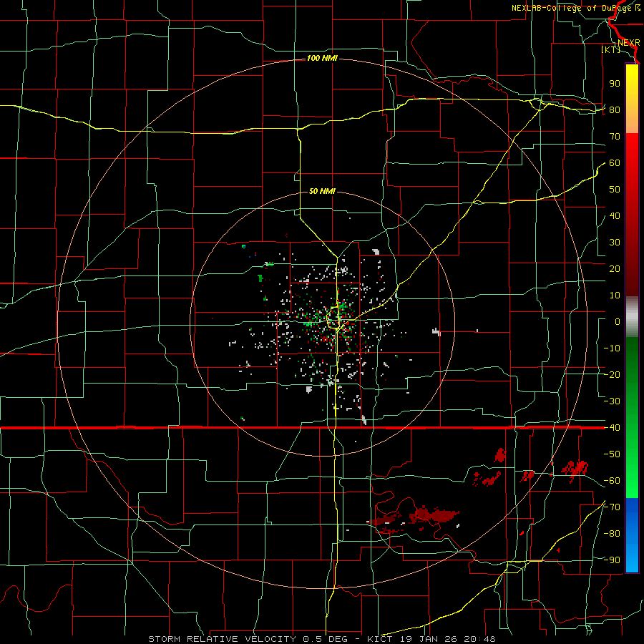644x644 pixels.
Task: Click the positive "30" scale label
Action: pyautogui.click(x=615, y=243)
